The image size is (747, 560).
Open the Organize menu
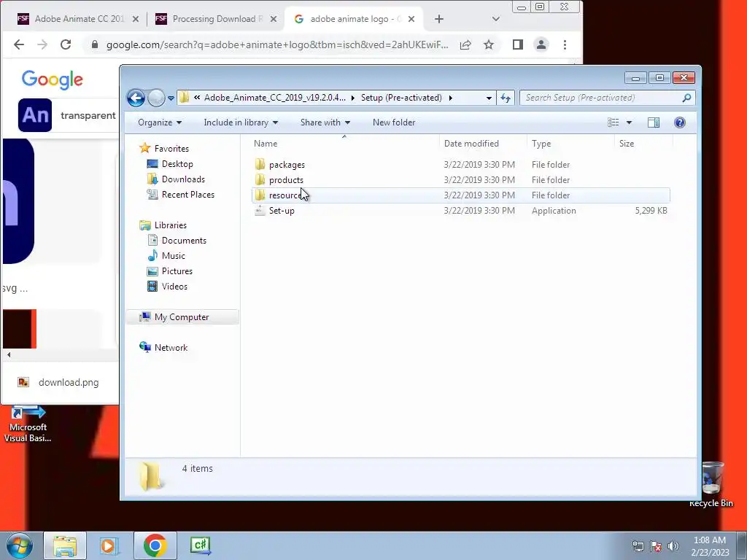pos(160,122)
